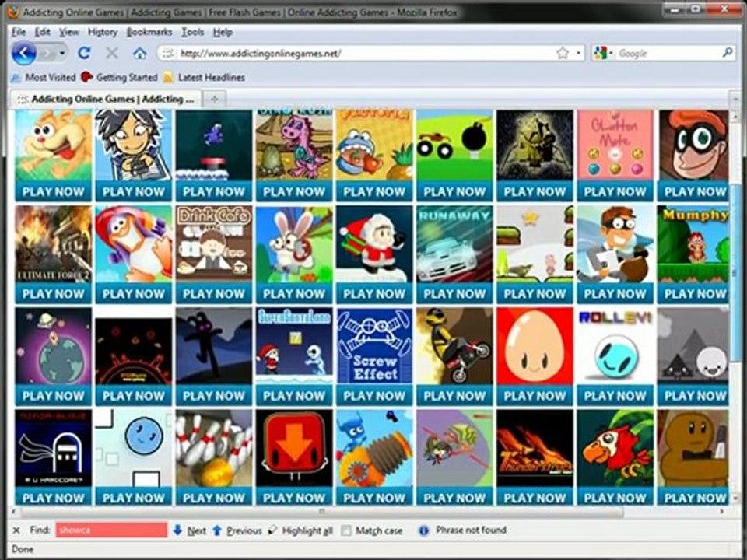Open the Mumphy game thumbnail
Screen dimensions: 747x560
click(x=693, y=243)
